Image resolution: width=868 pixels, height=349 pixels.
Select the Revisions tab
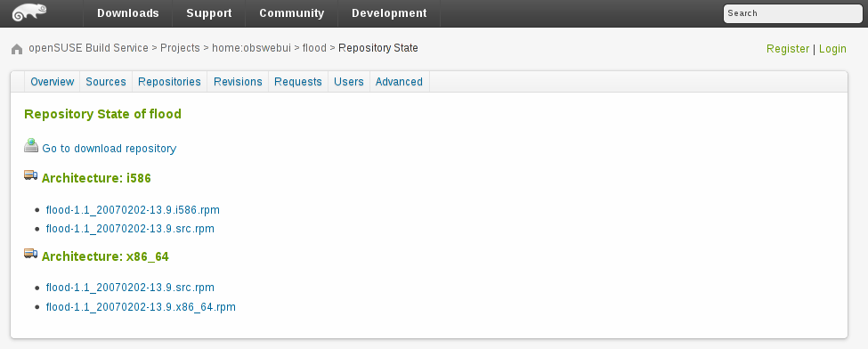[238, 81]
